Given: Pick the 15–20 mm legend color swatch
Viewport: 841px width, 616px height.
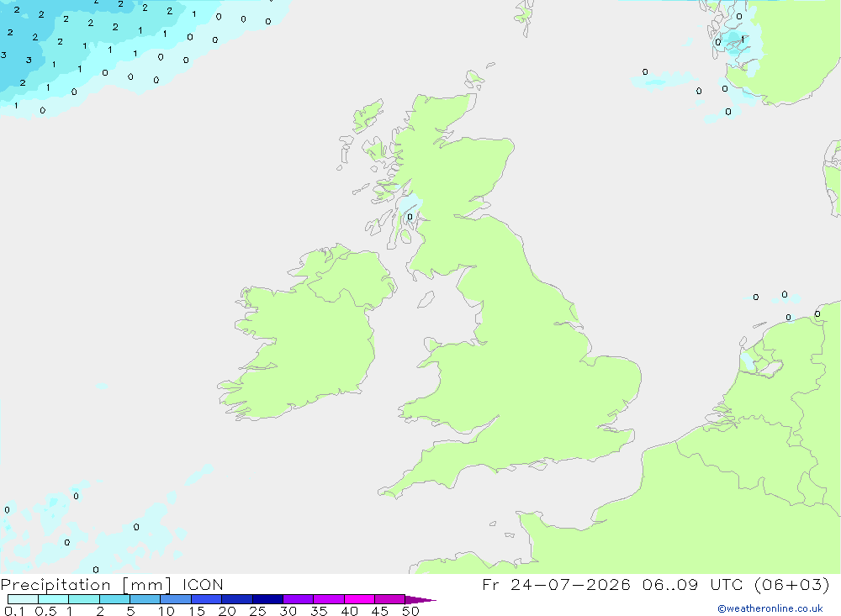Looking at the screenshot, I should point(206,599).
